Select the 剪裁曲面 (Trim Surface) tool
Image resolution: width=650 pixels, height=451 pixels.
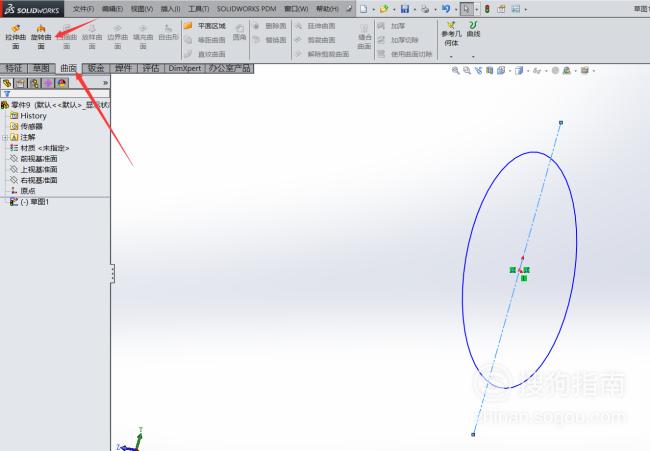click(x=315, y=40)
